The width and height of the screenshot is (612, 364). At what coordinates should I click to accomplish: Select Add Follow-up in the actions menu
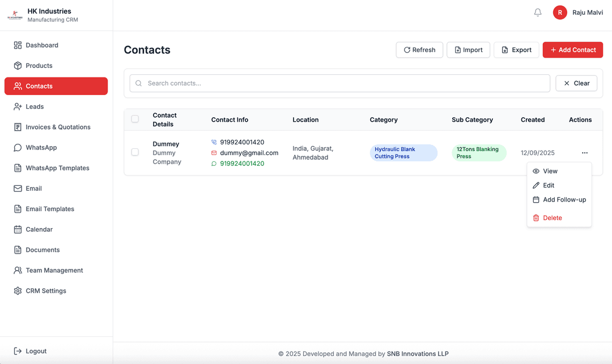click(x=559, y=199)
